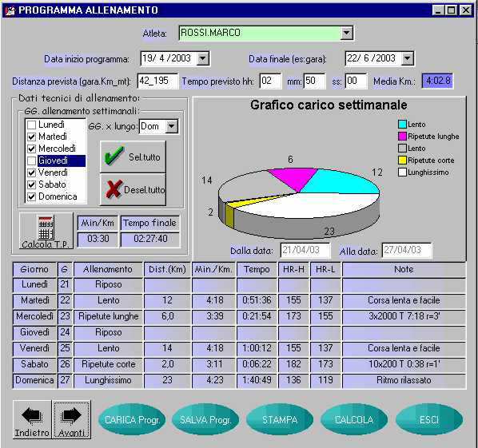Uncheck the Domenica checkbox
The height and width of the screenshot is (448, 478).
31,196
